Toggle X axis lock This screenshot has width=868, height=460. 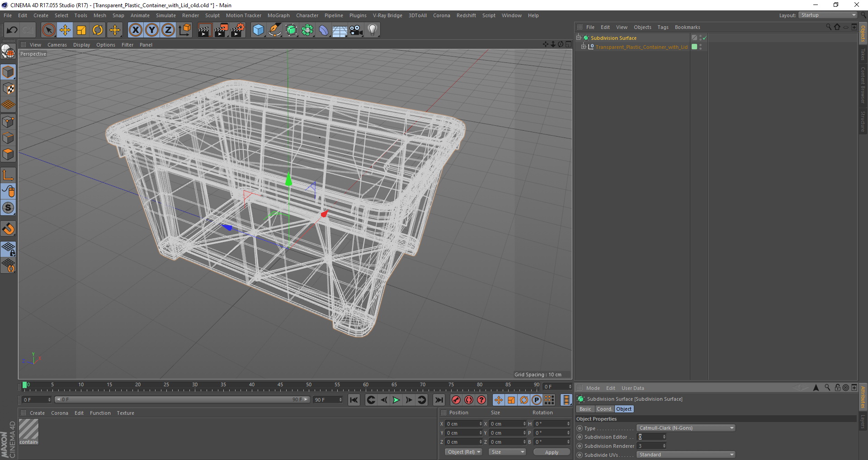pyautogui.click(x=135, y=30)
